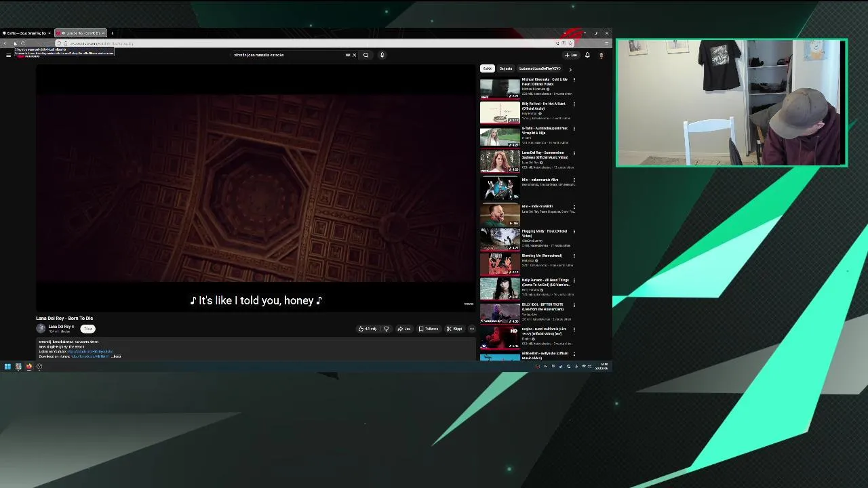Image resolution: width=868 pixels, height=488 pixels.
Task: Select the Kaikki filter chip
Action: 487,68
